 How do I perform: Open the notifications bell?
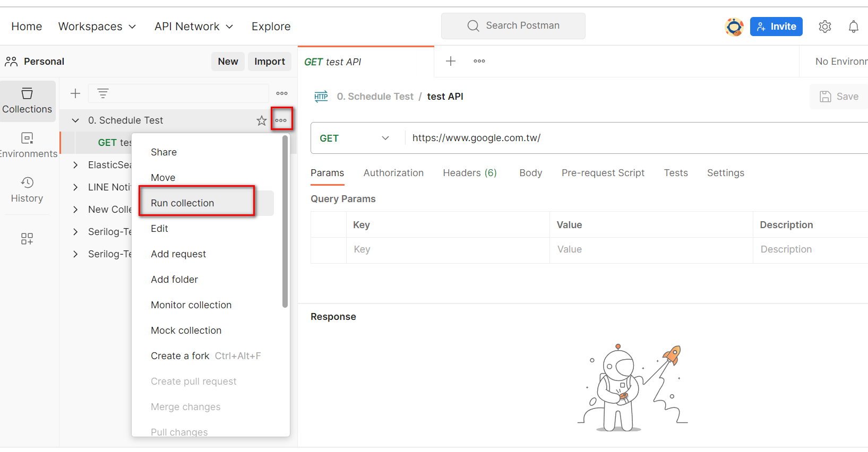[x=854, y=27]
